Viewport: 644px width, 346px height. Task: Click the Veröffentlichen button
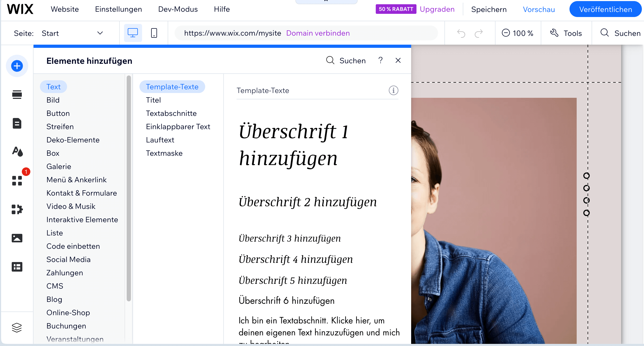(x=605, y=9)
